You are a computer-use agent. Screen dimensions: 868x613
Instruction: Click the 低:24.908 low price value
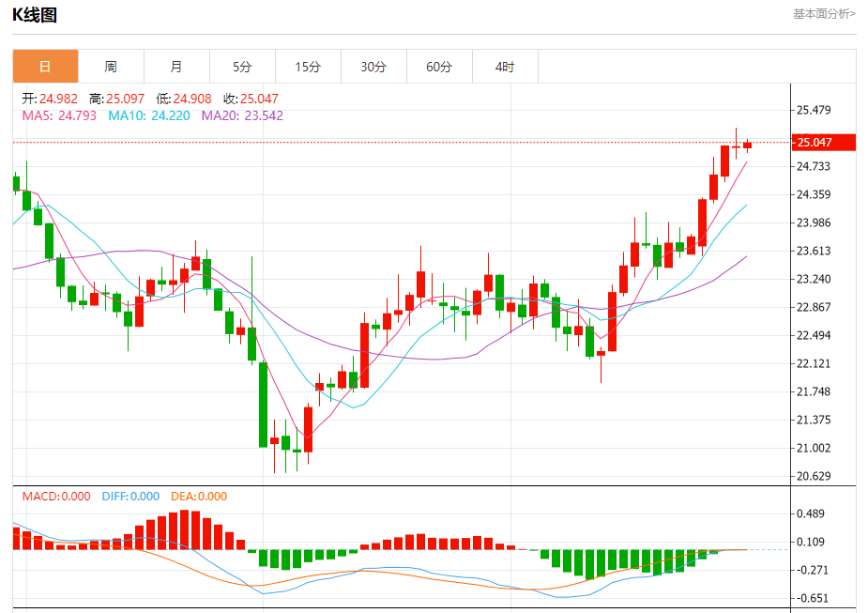point(184,99)
